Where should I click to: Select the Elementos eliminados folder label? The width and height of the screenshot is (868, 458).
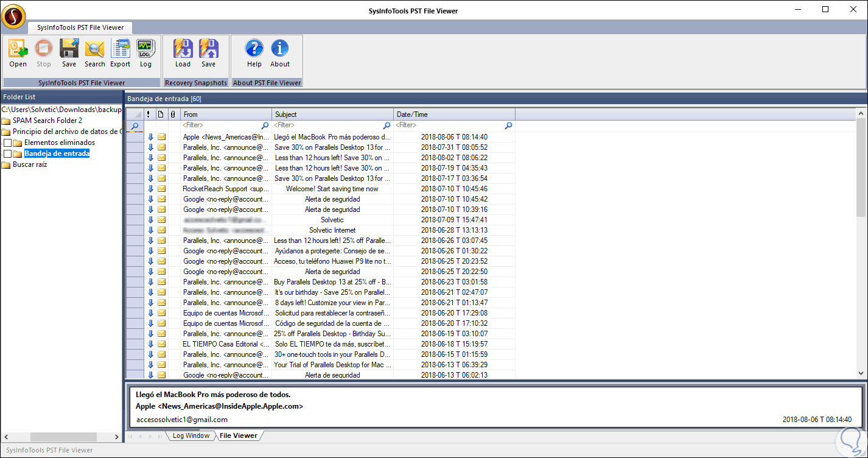tap(60, 143)
